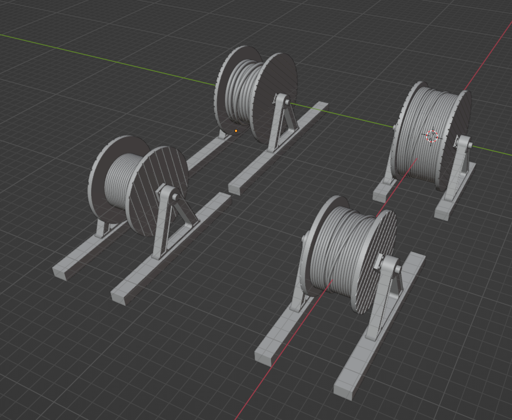This screenshot has width=512, height=420.
Task: Click the red-white 3D cursor crosshair
Action: 432,136
